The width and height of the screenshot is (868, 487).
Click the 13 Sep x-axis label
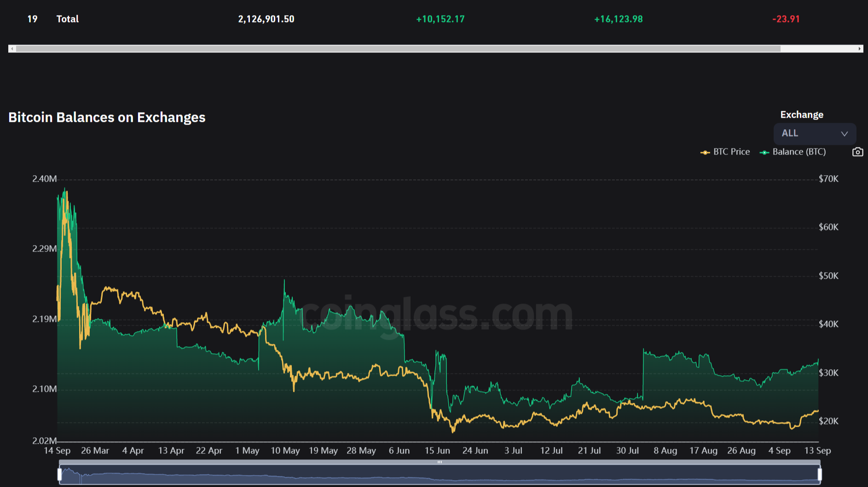(817, 451)
